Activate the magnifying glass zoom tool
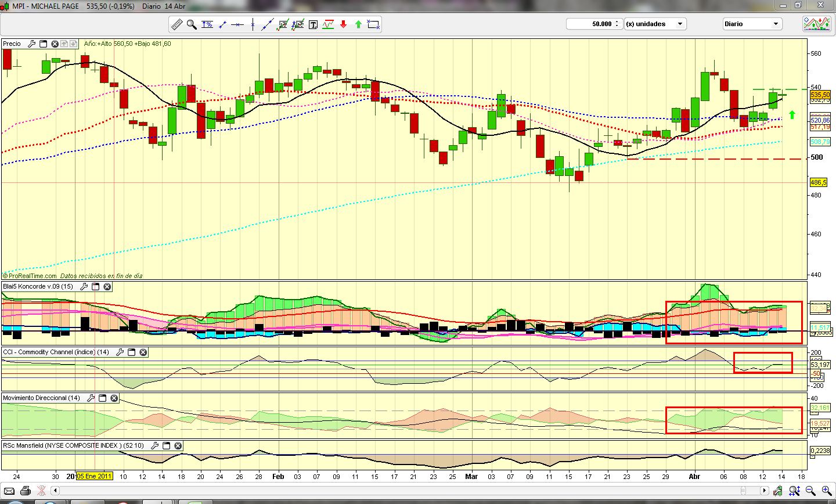The height and width of the screenshot is (504, 836). pos(192,24)
